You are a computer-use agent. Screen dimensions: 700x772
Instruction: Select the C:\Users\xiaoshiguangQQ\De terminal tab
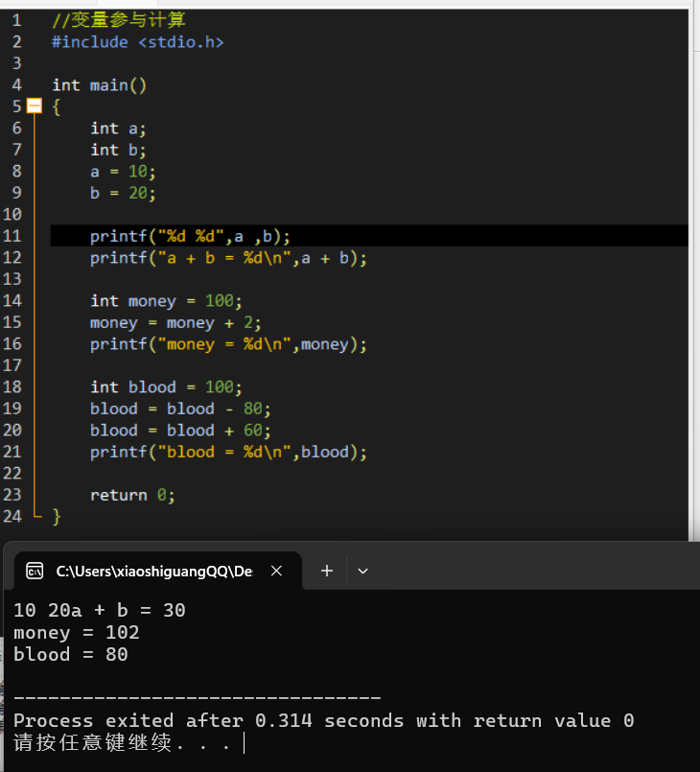(x=158, y=571)
